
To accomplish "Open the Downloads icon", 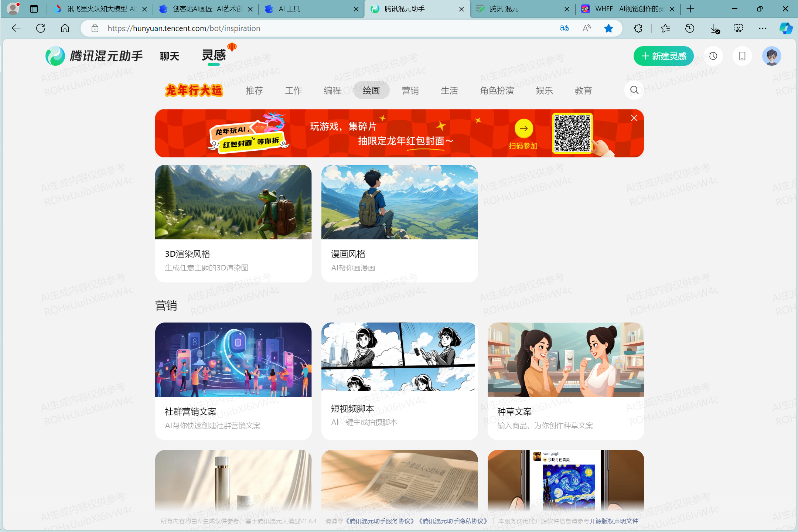I will [x=715, y=28].
